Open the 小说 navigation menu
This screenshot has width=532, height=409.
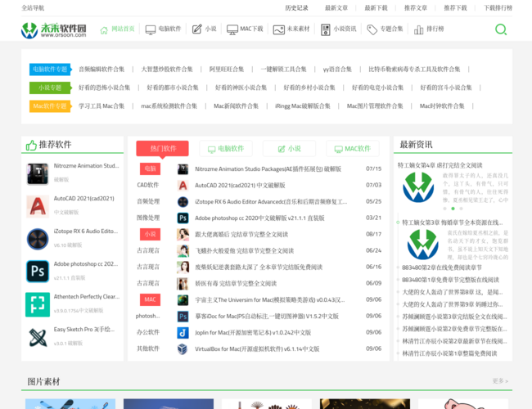point(204,29)
